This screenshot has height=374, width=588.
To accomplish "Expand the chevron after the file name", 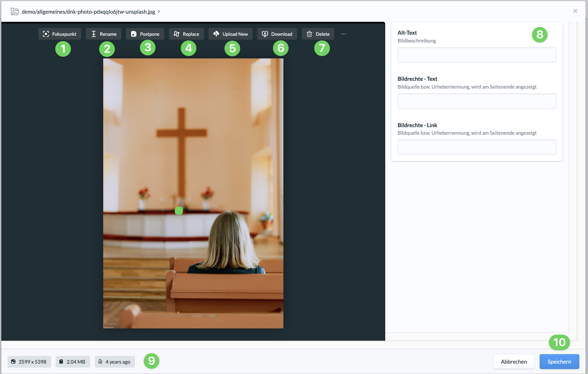I will (x=159, y=11).
